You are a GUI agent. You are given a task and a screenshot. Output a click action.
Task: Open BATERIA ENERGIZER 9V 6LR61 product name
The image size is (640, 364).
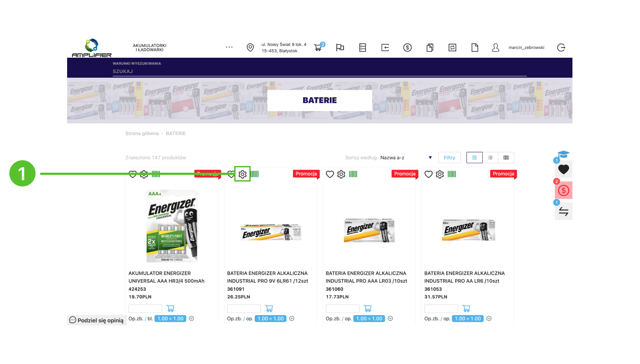(x=267, y=277)
